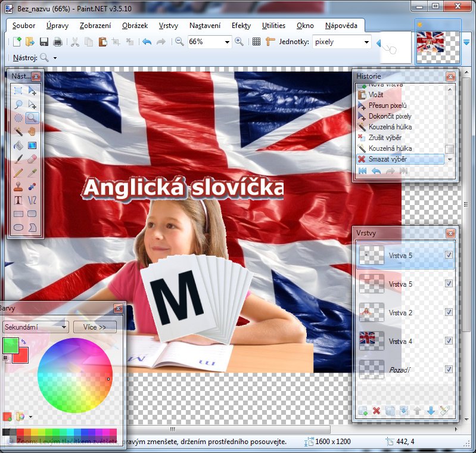Click the Cut scissors icon
The width and height of the screenshot is (476, 453).
74,42
